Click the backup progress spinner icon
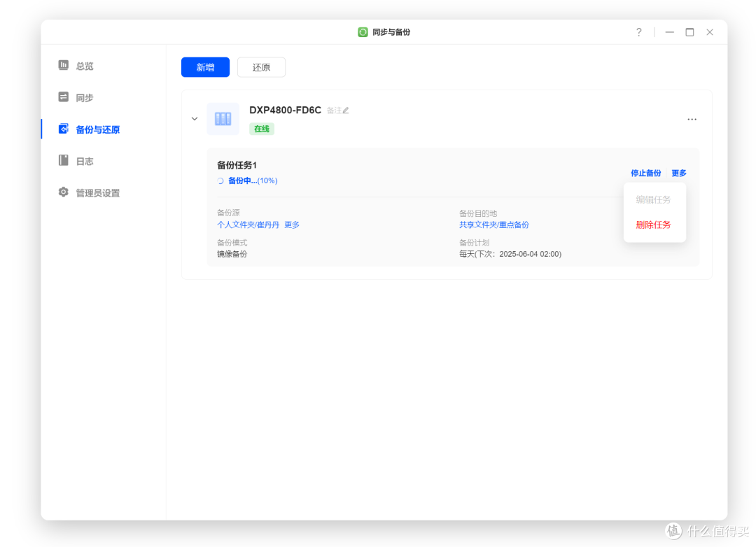The height and width of the screenshot is (547, 756). [x=220, y=180]
